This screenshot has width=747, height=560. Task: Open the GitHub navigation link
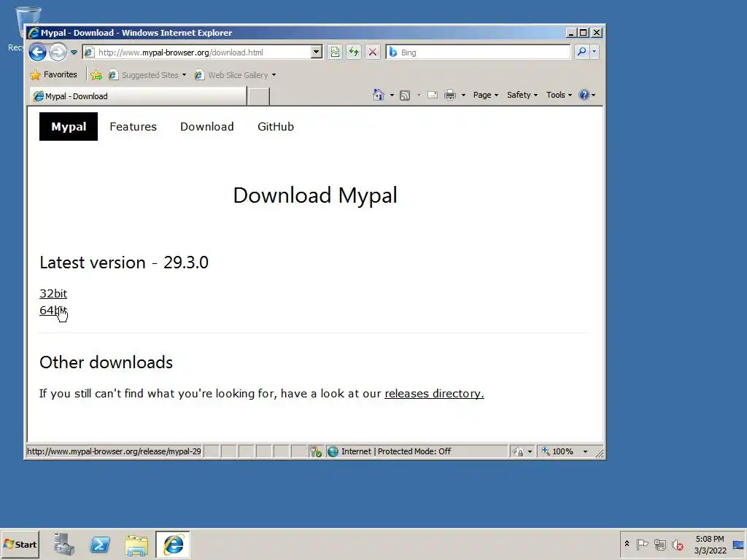coord(275,127)
